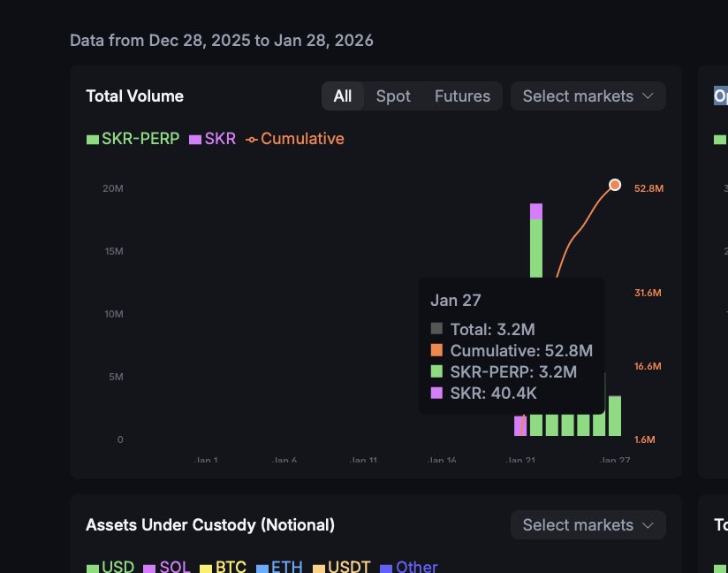Click the orange Cumulative endpoint marker

click(x=615, y=185)
